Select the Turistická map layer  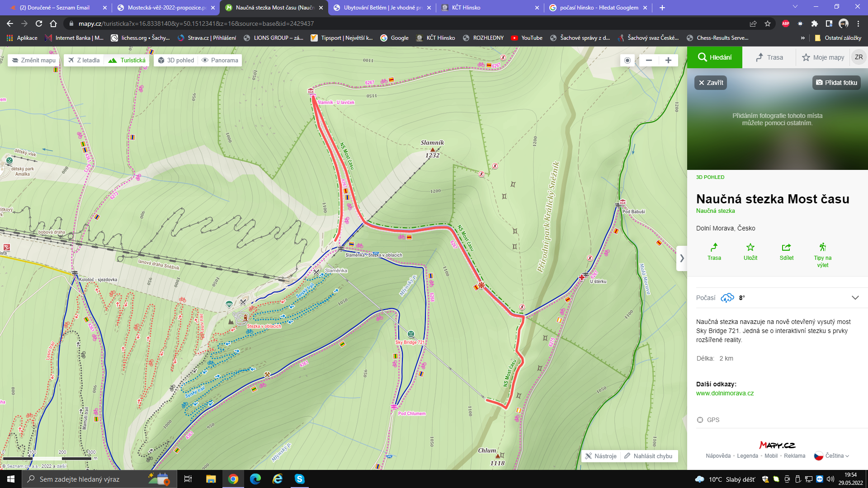click(x=127, y=60)
